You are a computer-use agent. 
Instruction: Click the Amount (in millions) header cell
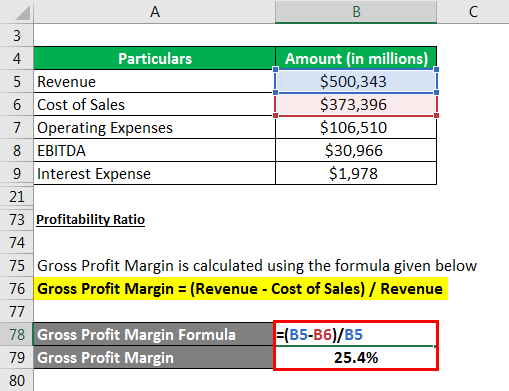click(x=356, y=58)
